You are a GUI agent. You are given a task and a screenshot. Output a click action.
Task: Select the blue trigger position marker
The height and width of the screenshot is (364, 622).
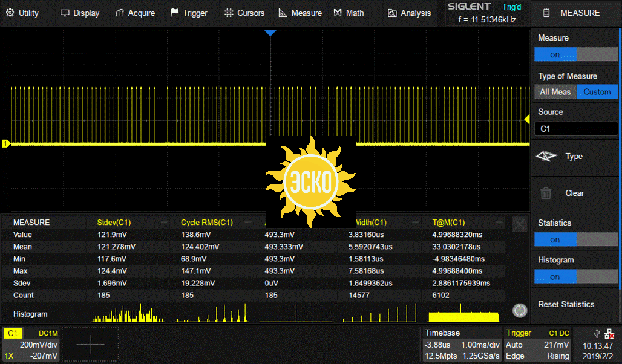point(270,33)
